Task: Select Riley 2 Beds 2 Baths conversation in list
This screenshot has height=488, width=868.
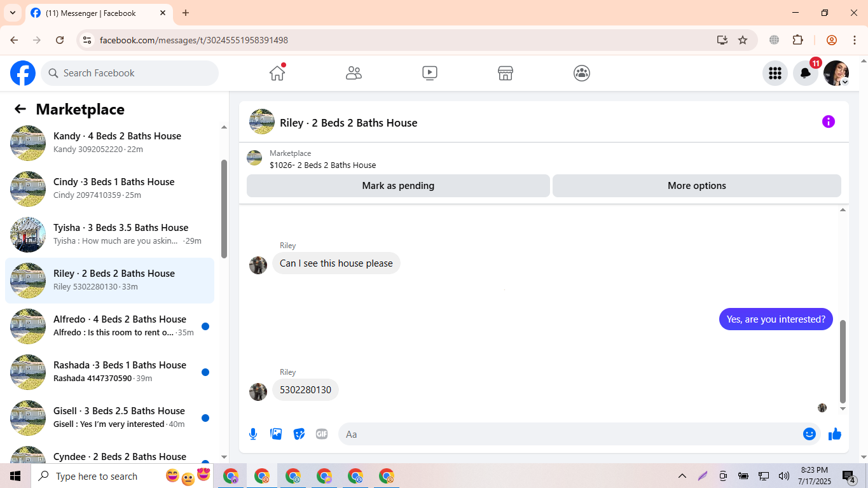Action: tap(109, 281)
